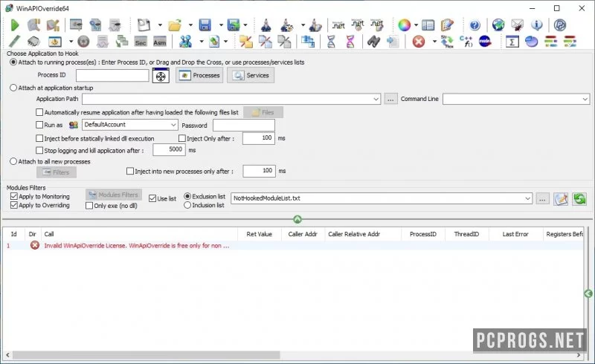This screenshot has width=595, height=364.
Task: Check Stop logging and kill application after
Action: [x=39, y=150]
